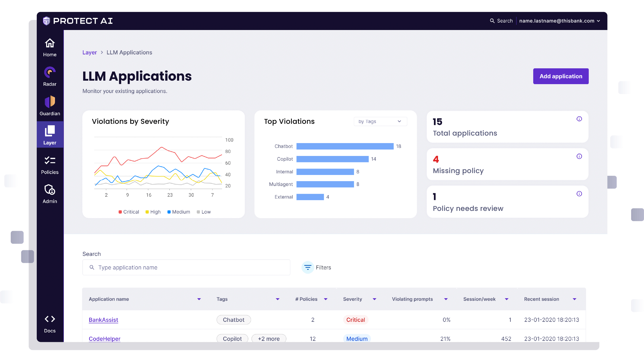Click the Filters funnel icon
Viewport: 644px width, 362px height.
point(308,267)
